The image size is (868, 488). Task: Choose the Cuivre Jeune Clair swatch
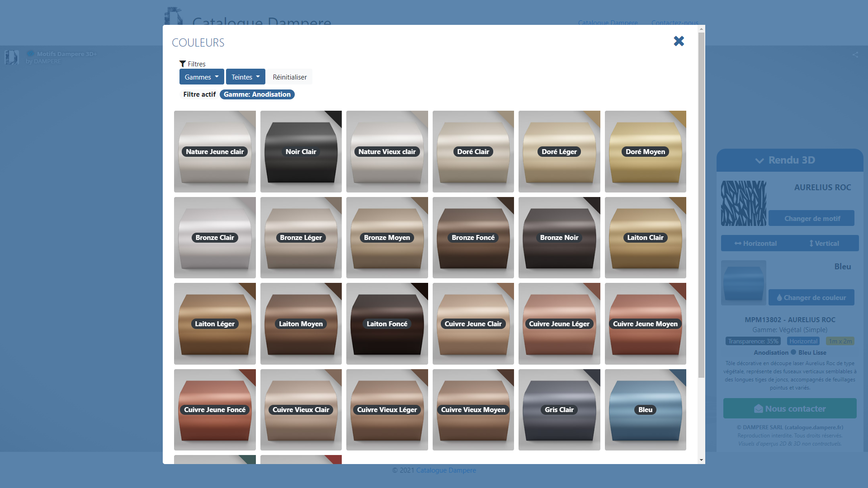[473, 324]
